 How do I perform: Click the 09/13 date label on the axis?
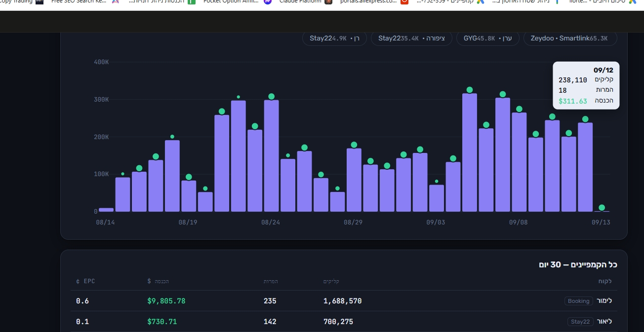[601, 222]
